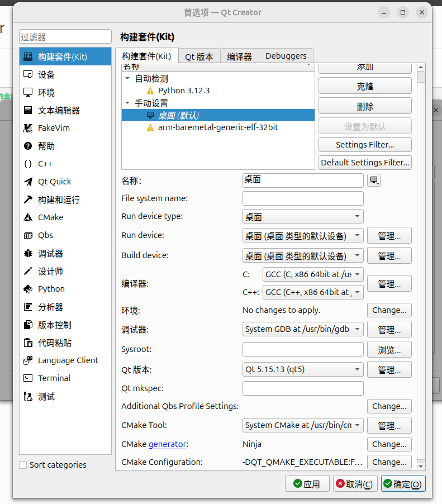Click warning icon beside arm-baremetal-generic-elf-32bit
Screen dimensions: 442x504
(150, 128)
